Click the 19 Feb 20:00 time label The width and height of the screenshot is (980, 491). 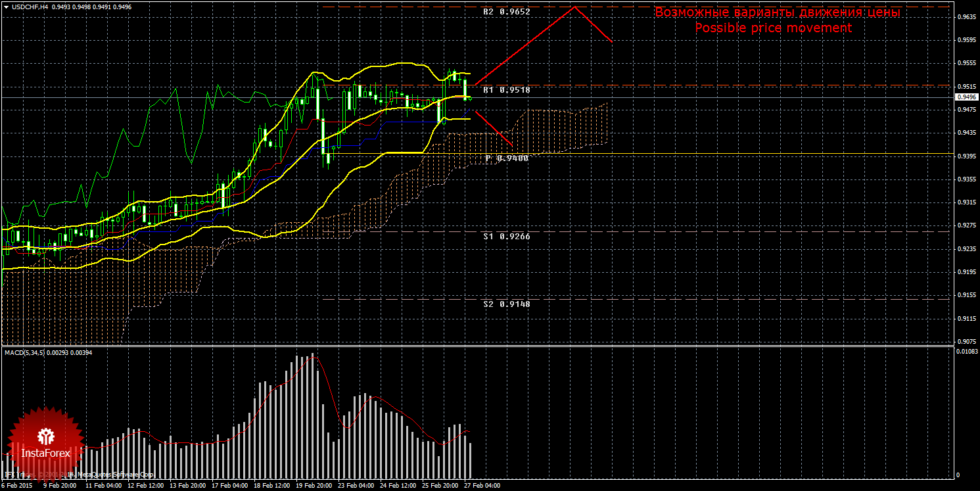(x=314, y=486)
